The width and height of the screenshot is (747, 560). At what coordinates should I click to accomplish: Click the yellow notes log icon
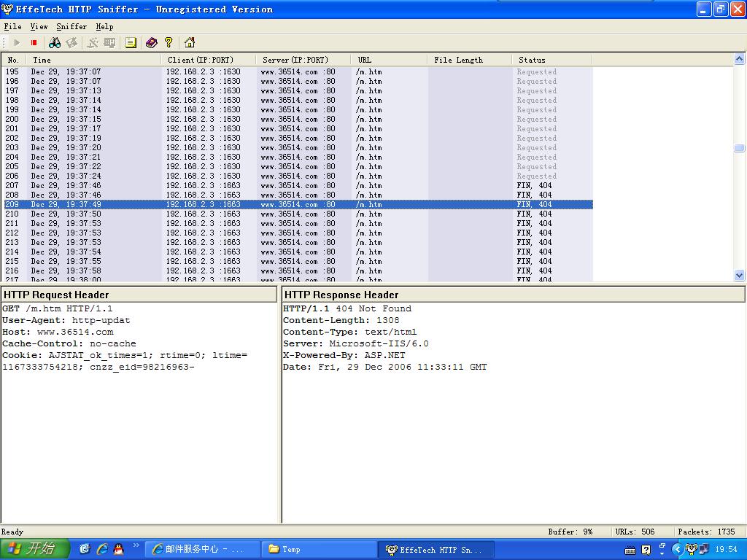coord(131,43)
